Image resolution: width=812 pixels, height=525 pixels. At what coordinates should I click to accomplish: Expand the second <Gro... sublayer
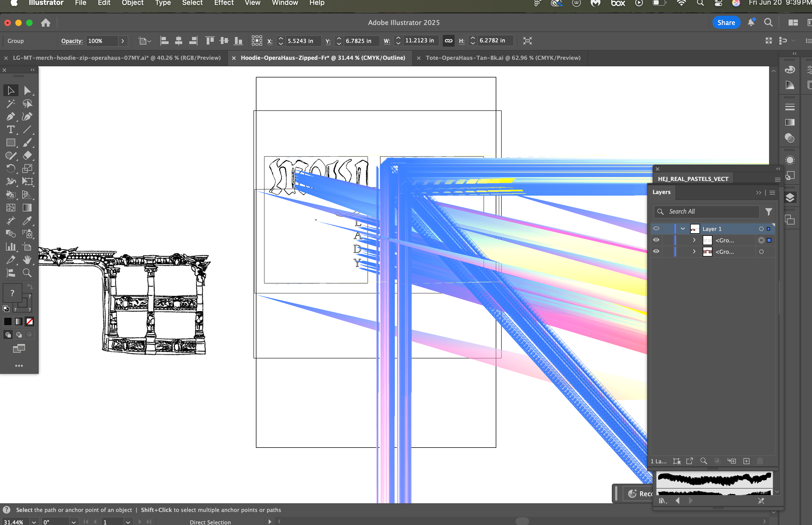click(x=694, y=252)
